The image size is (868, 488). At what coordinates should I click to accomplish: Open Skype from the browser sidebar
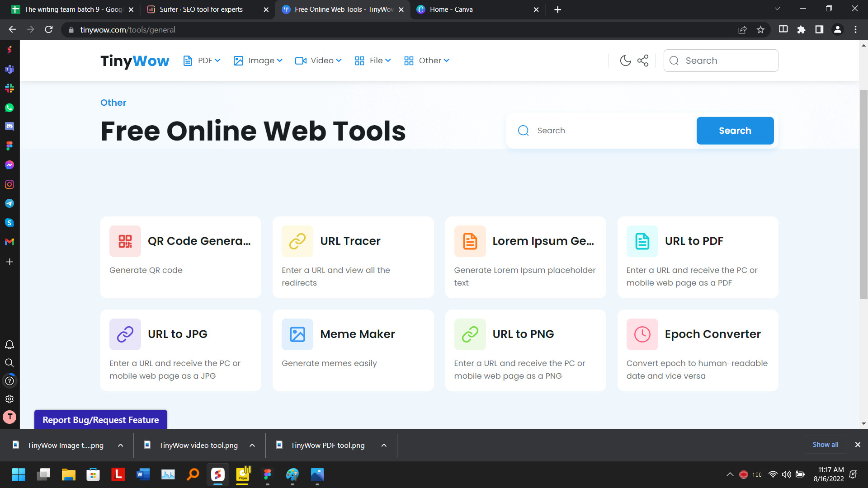(9, 223)
